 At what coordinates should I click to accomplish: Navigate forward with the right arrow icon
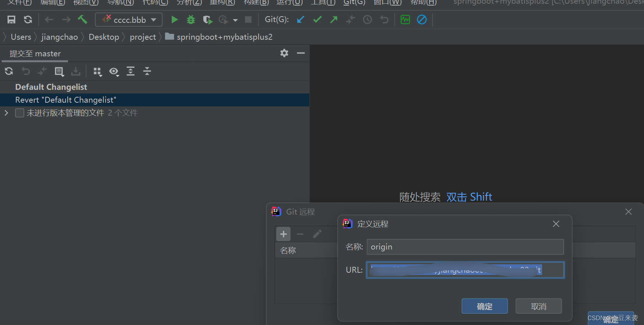point(66,20)
